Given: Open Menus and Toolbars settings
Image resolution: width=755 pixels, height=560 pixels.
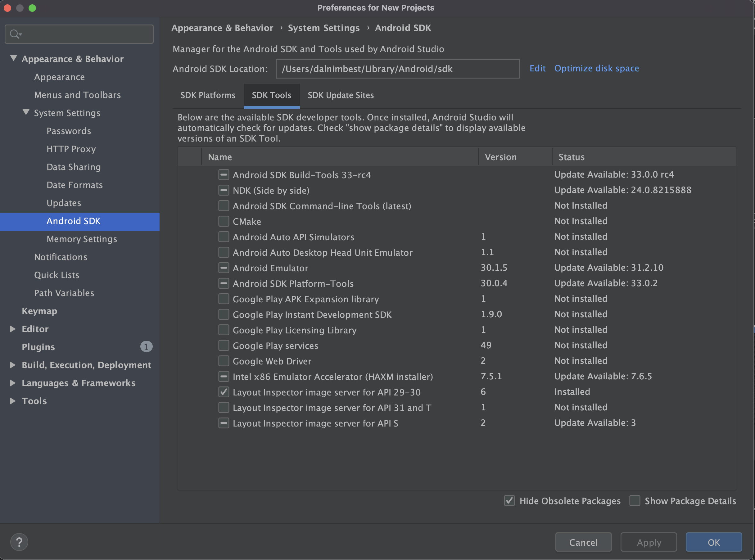Looking at the screenshot, I should (x=77, y=95).
